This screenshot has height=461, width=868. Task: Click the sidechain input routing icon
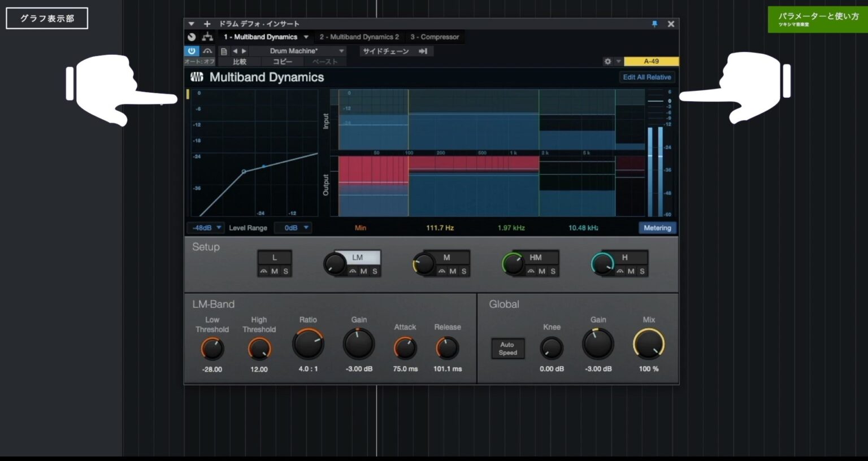coord(423,51)
